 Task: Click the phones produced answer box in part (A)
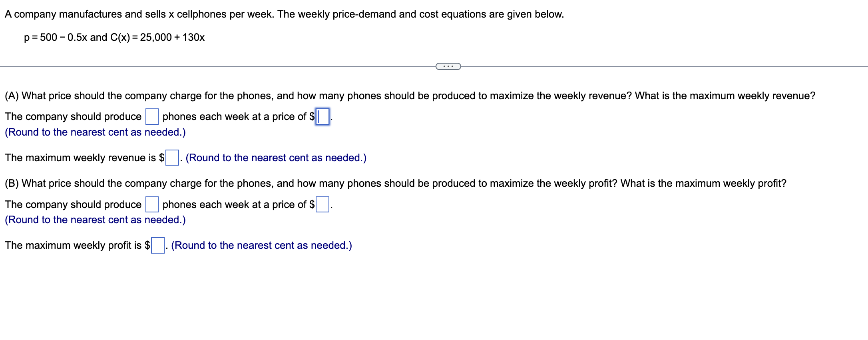[151, 116]
